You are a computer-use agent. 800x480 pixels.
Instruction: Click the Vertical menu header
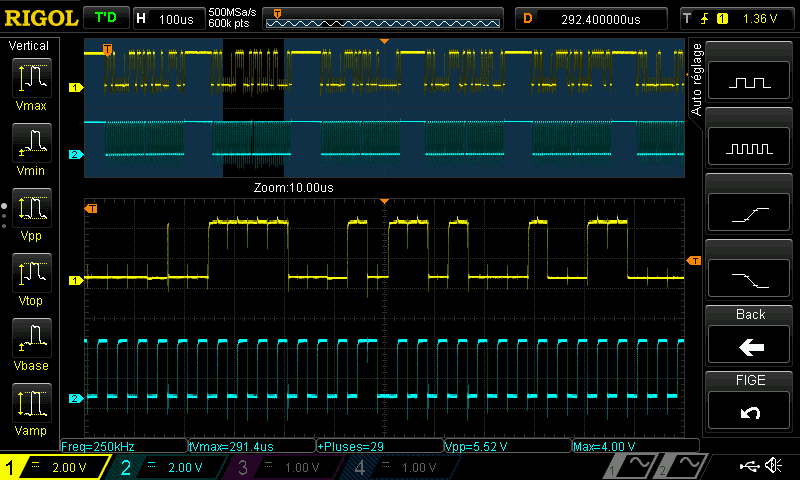29,46
